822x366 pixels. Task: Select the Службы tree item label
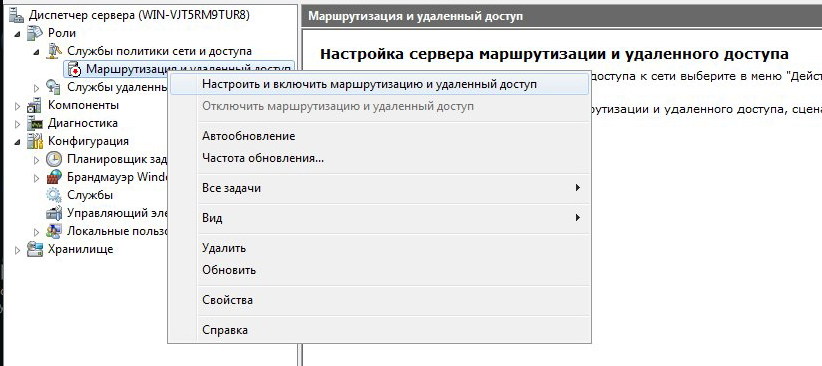[90, 195]
